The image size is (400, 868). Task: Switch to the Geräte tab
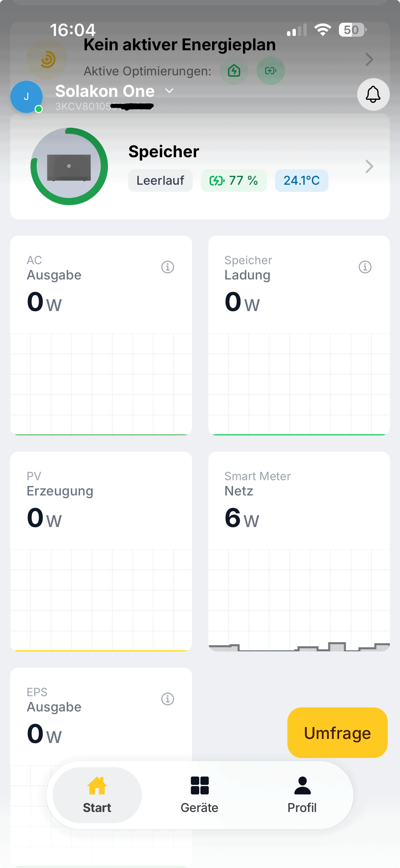click(x=199, y=795)
